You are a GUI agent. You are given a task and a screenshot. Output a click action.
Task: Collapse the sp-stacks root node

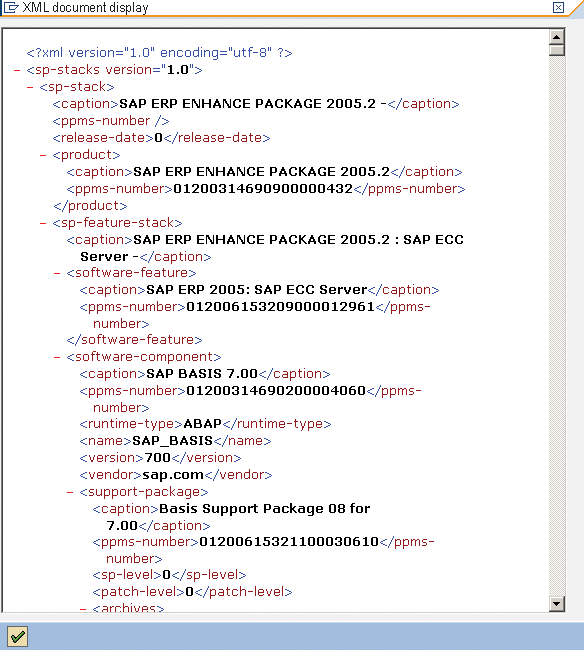[x=17, y=70]
